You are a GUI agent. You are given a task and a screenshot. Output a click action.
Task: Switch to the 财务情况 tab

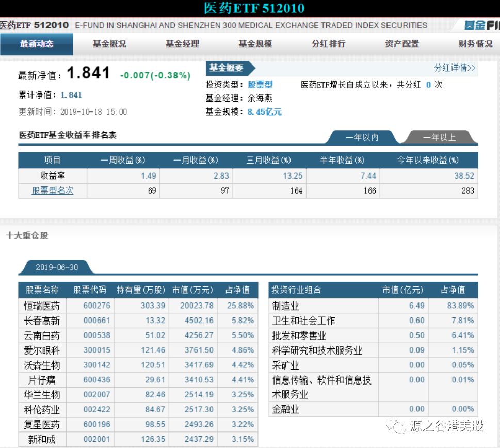click(475, 44)
